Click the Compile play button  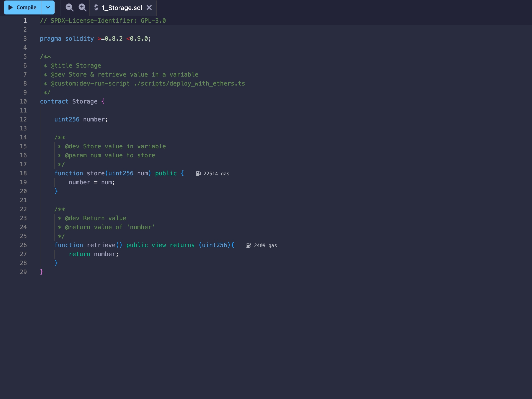pos(22,7)
